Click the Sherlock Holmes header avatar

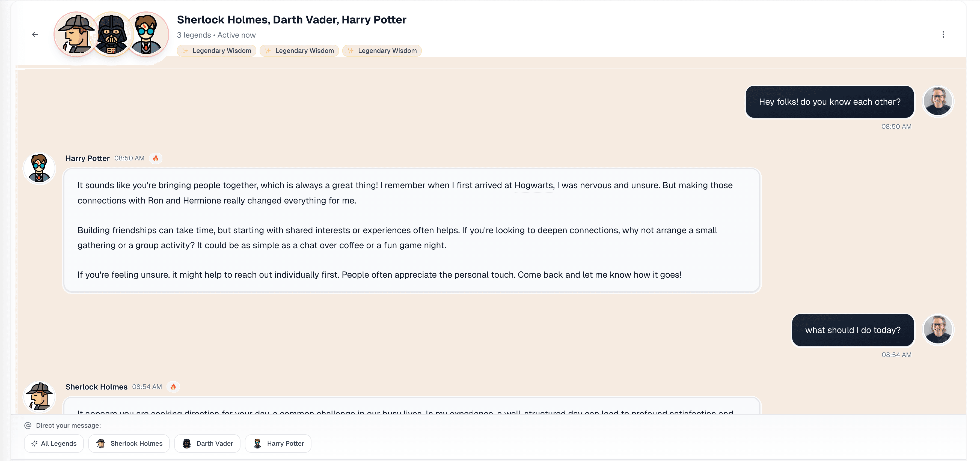click(x=76, y=35)
